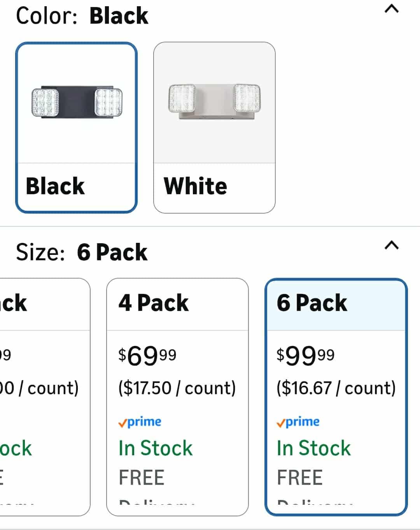Click In Stock text under 4 Pack

pyautogui.click(x=156, y=448)
